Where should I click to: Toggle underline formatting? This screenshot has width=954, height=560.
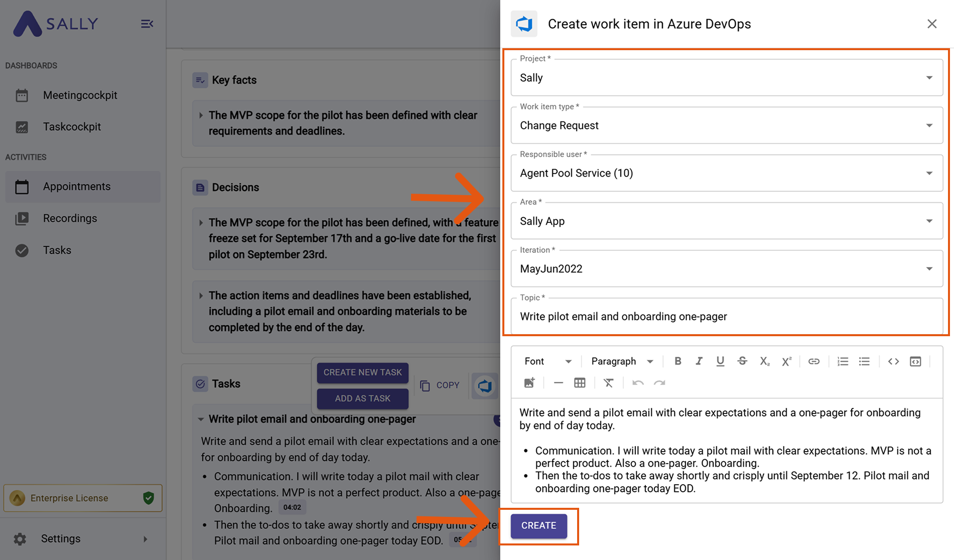click(x=720, y=361)
